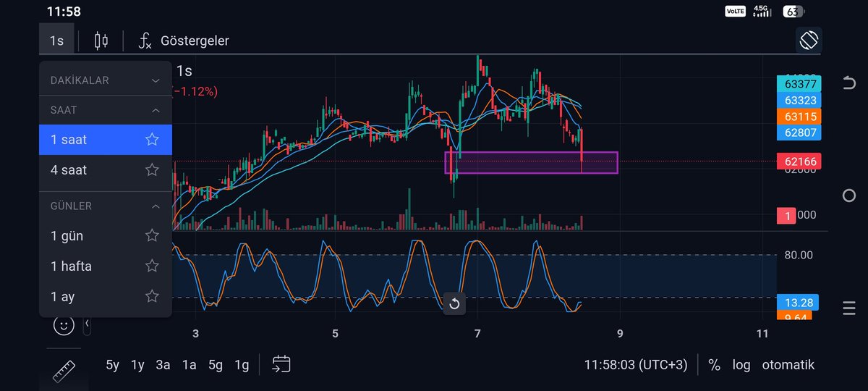Screen dimensions: 868x391
Task: Open the 1s interval selector
Action: click(x=56, y=41)
